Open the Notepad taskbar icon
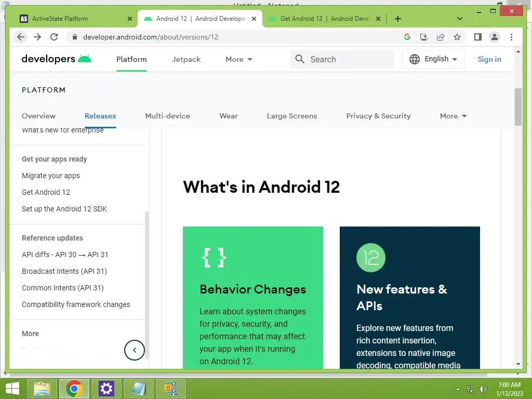This screenshot has width=532, height=399. pos(138,389)
